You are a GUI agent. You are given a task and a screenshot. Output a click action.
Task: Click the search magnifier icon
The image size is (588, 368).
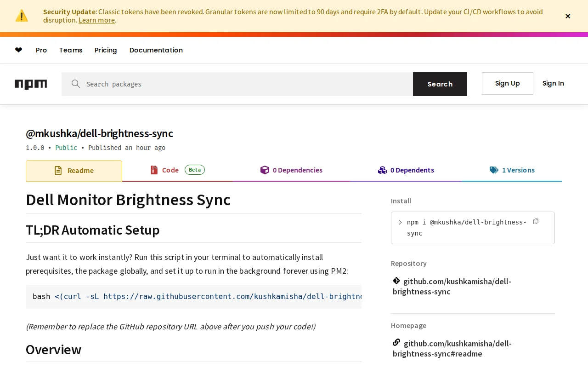(76, 84)
